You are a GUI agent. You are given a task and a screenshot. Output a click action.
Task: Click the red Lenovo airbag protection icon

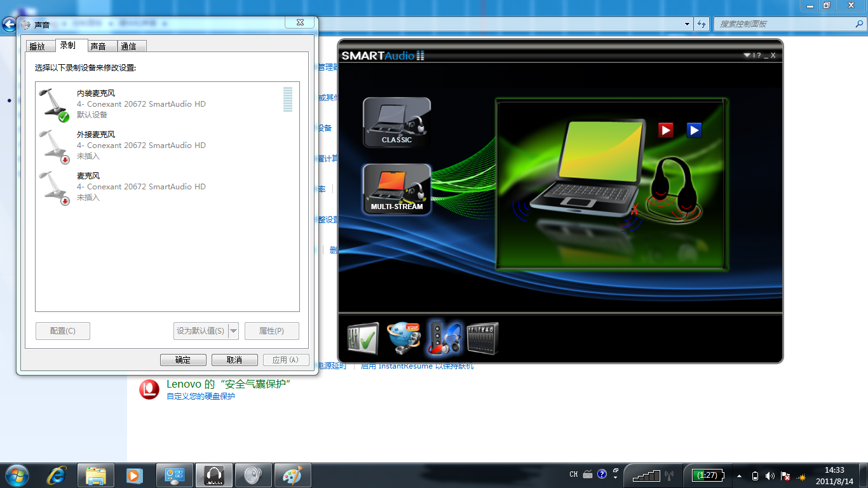(x=149, y=389)
